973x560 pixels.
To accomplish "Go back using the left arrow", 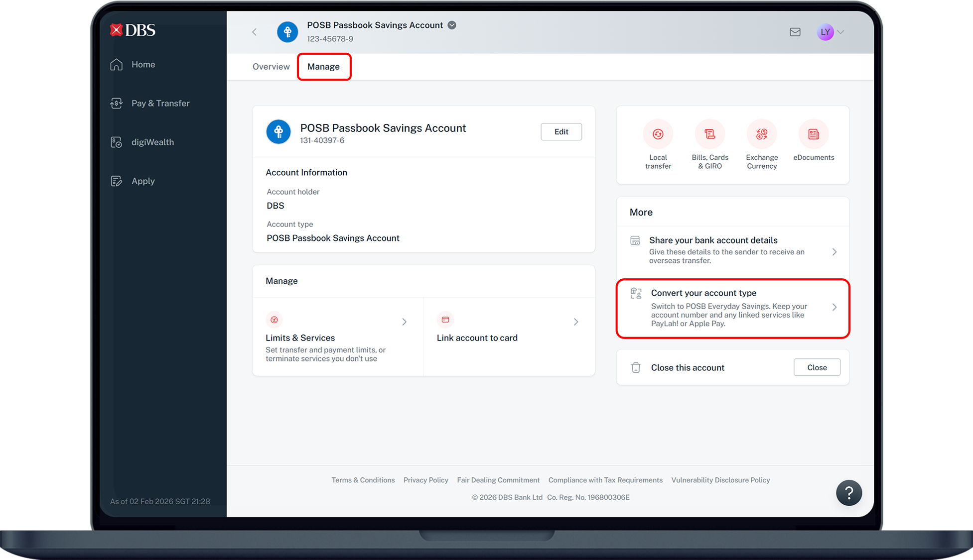I will (254, 32).
